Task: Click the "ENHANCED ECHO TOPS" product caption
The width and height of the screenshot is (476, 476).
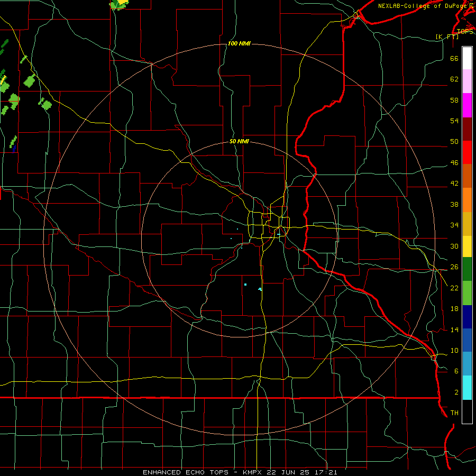Action: tap(186, 472)
